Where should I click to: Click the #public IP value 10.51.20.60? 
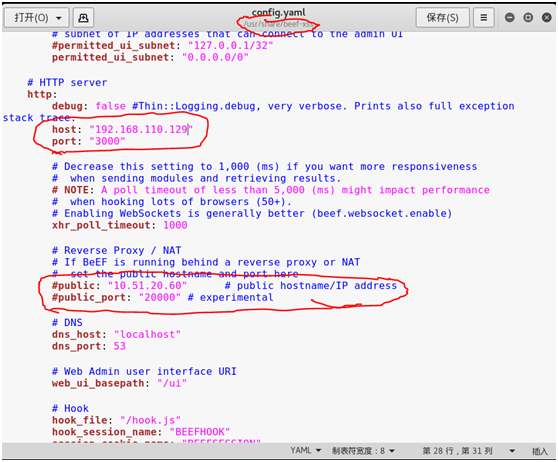147,286
